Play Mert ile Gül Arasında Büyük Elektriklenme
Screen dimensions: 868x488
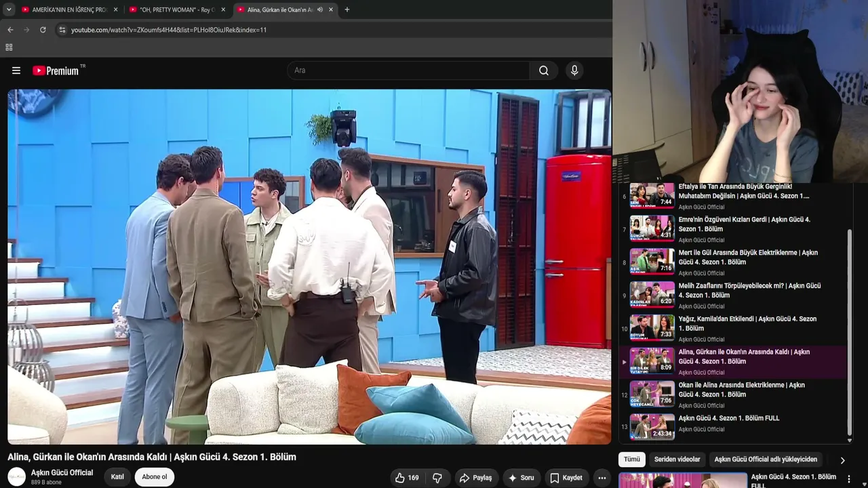pyautogui.click(x=748, y=258)
